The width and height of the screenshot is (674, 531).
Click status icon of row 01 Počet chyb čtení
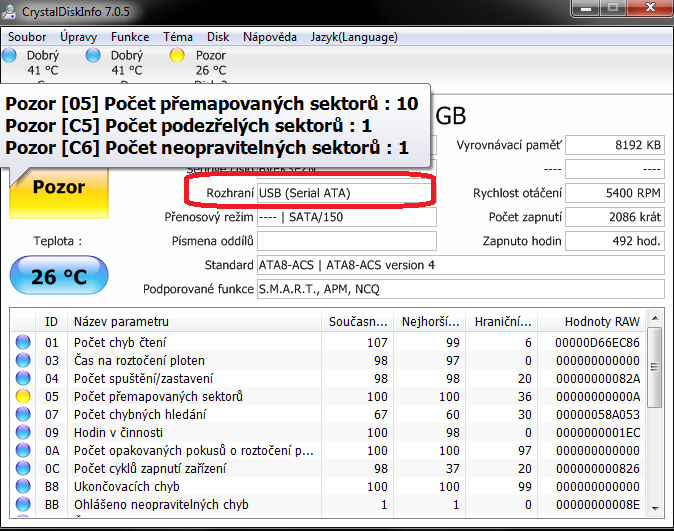coord(23,342)
